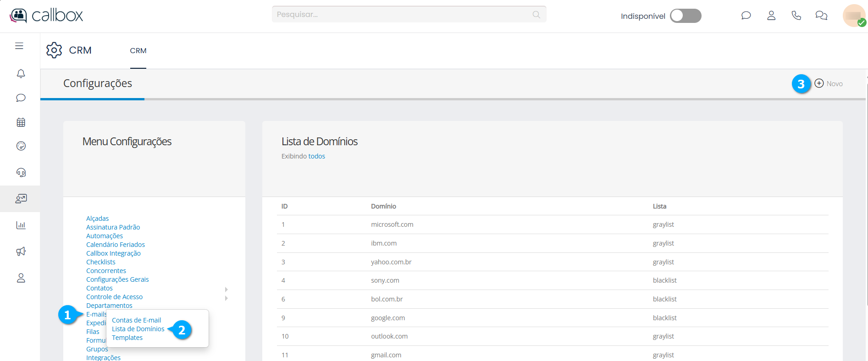Open the headset support icon in sidebar
This screenshot has height=361, width=868.
(21, 173)
